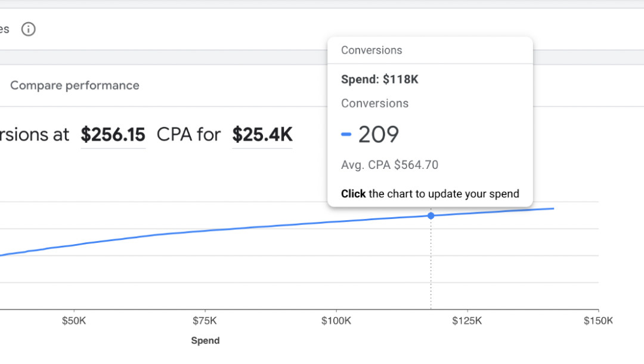
Task: Click the right end of the blue curve
Action: (553, 208)
